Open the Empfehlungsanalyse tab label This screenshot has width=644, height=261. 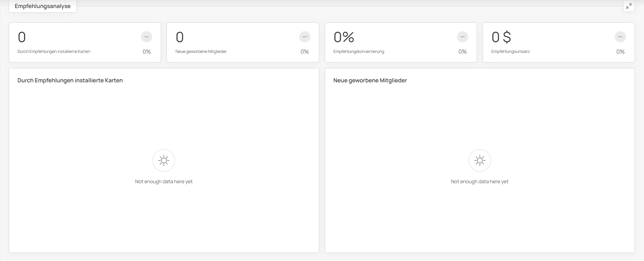click(43, 6)
